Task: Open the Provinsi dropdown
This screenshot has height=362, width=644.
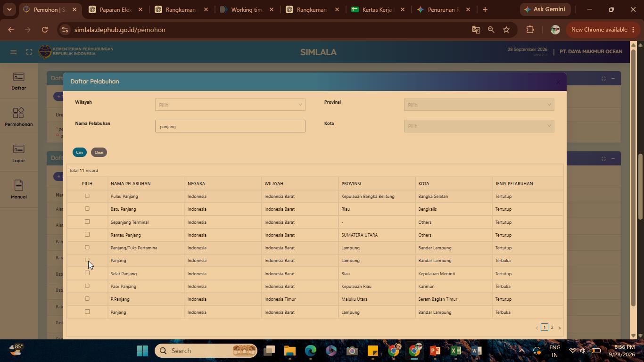Action: [x=479, y=105]
